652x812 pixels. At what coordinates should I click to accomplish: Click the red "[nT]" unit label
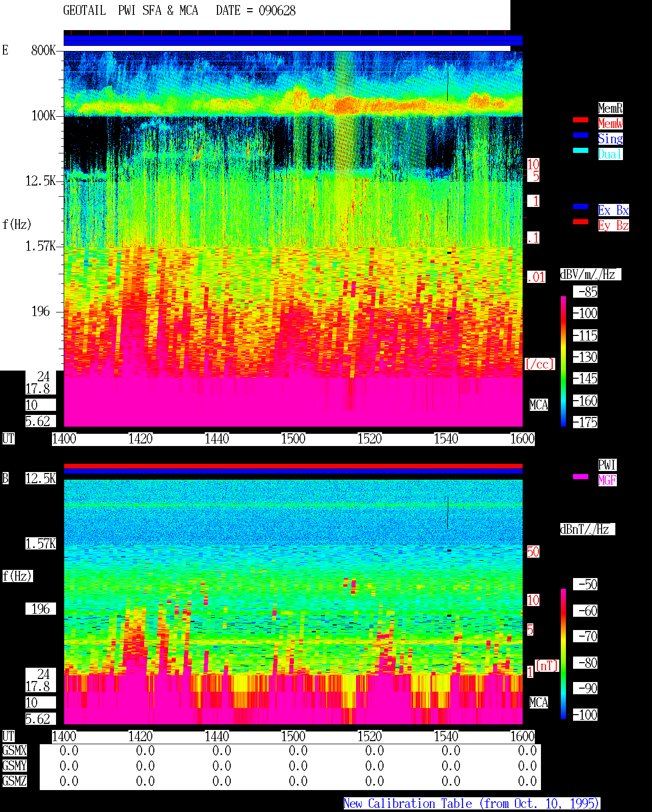(x=547, y=666)
